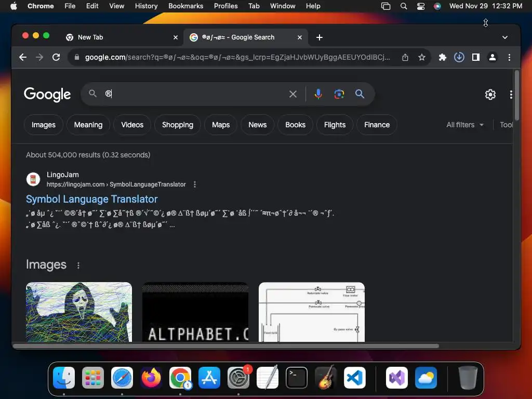Go forward in browser history
This screenshot has height=399, width=532.
39,57
